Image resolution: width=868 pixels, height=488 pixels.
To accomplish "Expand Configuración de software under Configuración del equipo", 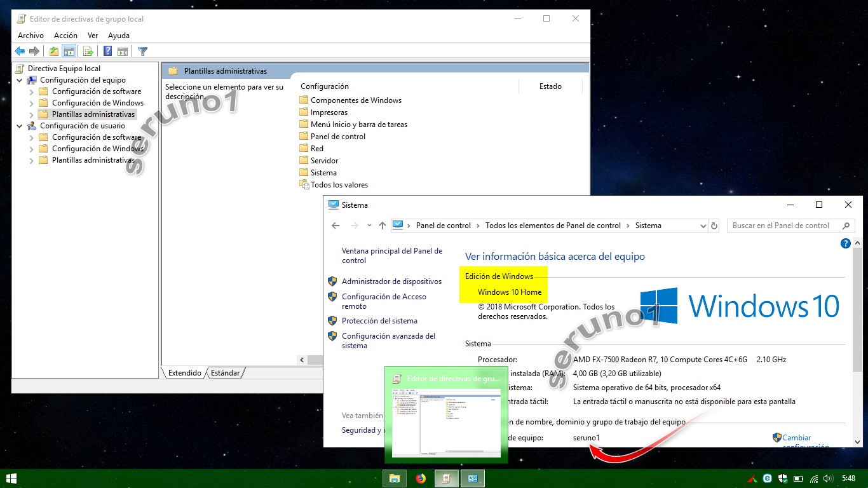I will [x=32, y=91].
